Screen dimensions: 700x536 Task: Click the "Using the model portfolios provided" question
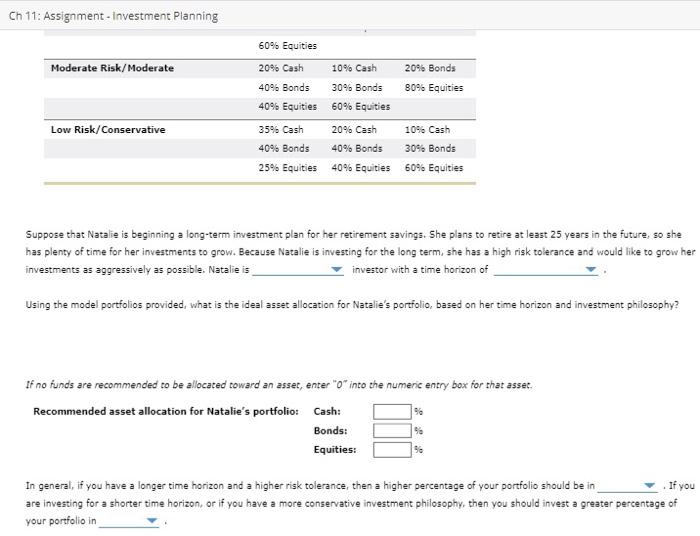click(x=351, y=305)
